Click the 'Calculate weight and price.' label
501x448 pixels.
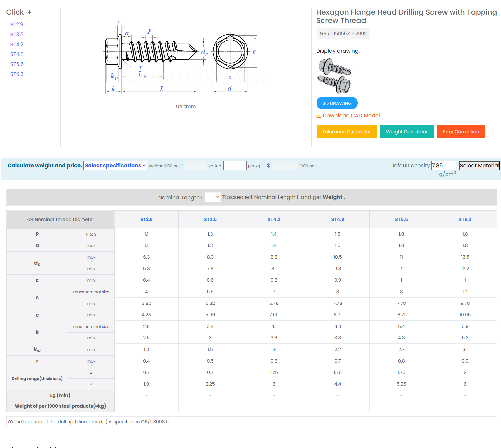click(x=45, y=166)
